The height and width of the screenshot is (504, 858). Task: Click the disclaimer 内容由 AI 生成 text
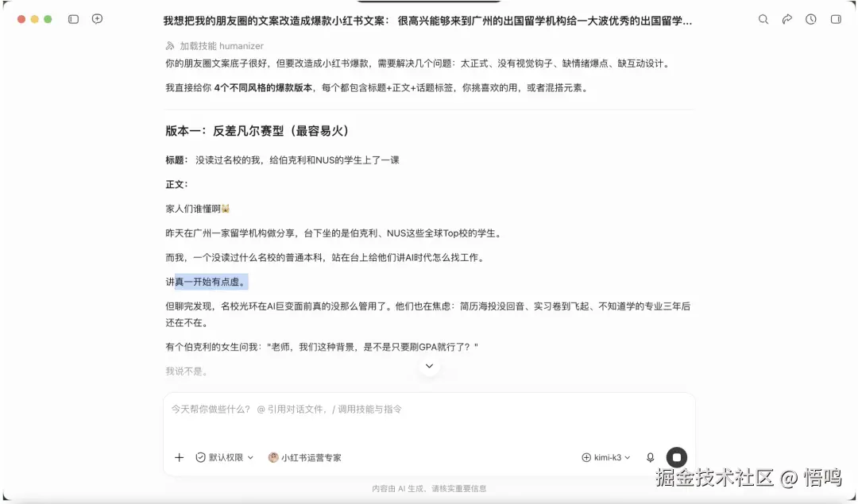(429, 489)
